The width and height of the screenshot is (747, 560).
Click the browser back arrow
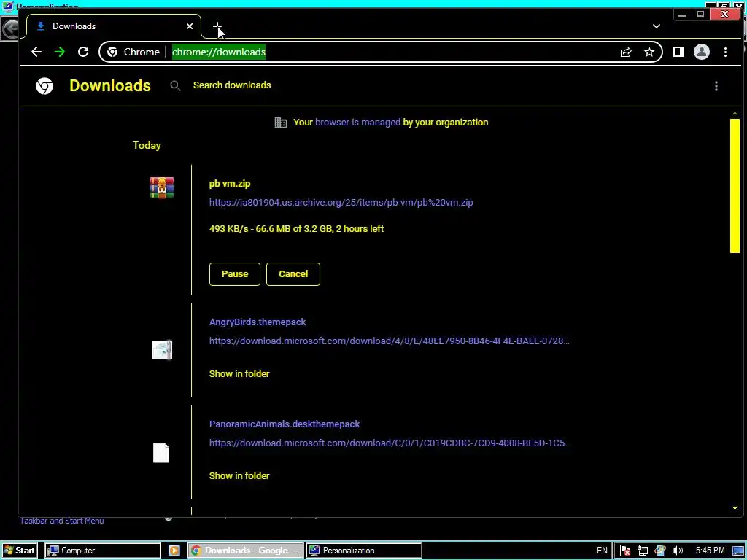[36, 52]
